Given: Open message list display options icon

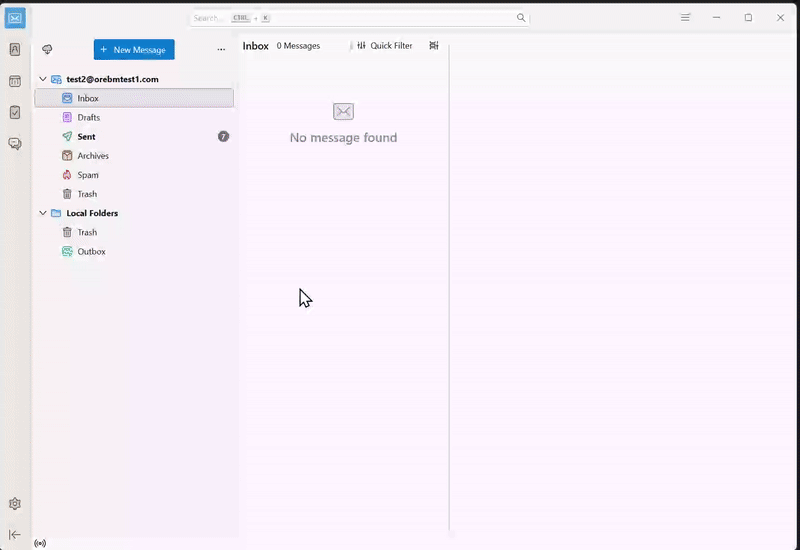Looking at the screenshot, I should (434, 45).
